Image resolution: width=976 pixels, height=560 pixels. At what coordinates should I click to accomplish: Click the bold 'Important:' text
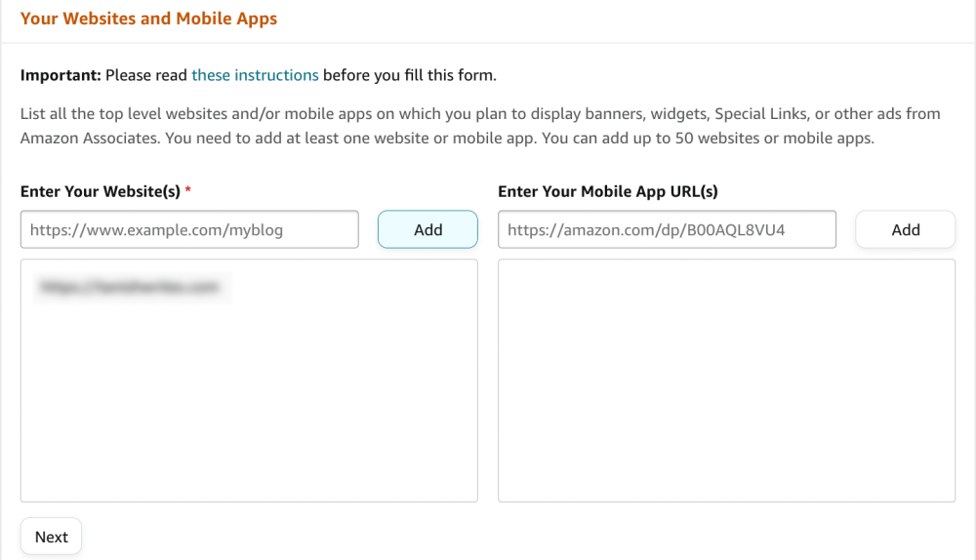coord(61,75)
